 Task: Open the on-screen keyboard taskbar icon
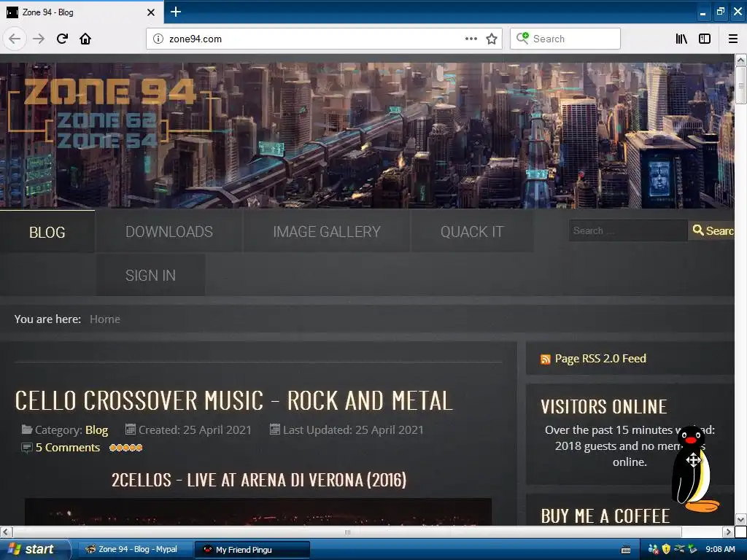point(626,550)
